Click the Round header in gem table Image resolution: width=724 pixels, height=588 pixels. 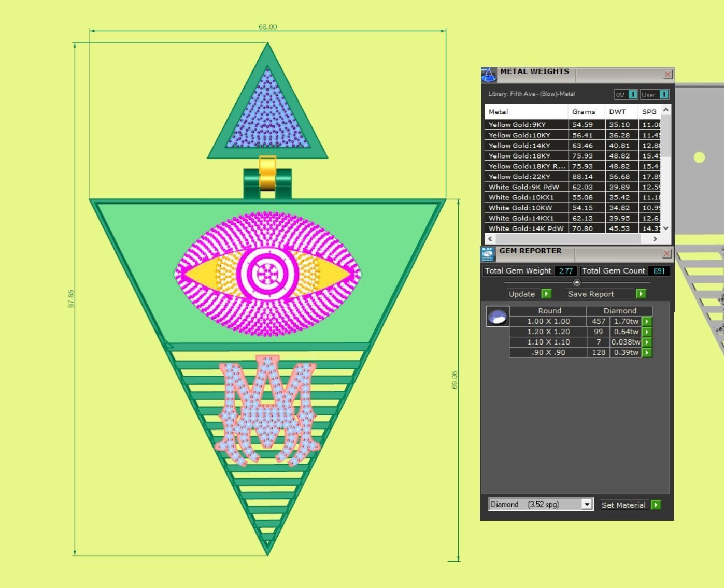549,311
